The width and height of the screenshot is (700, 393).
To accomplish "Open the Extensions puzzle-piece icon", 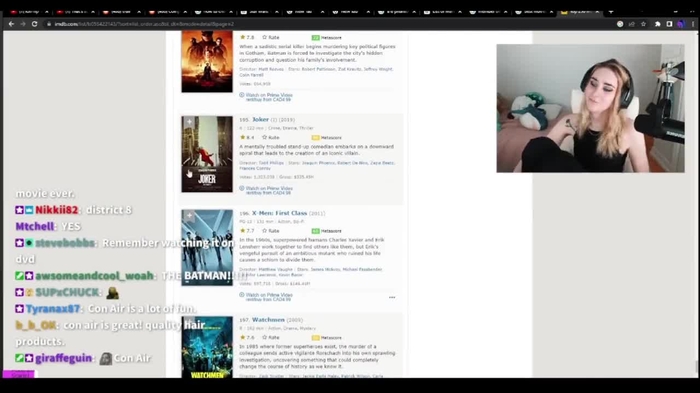I will pos(658,24).
